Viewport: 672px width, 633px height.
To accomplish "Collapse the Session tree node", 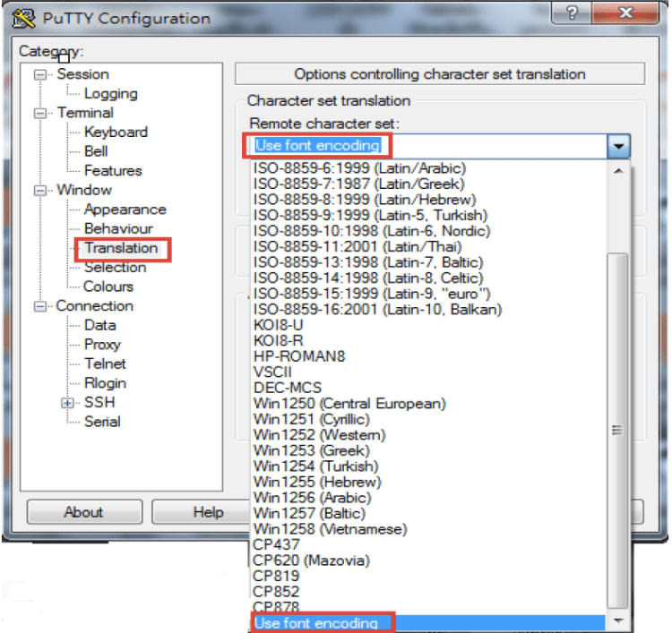I will 40,74.
